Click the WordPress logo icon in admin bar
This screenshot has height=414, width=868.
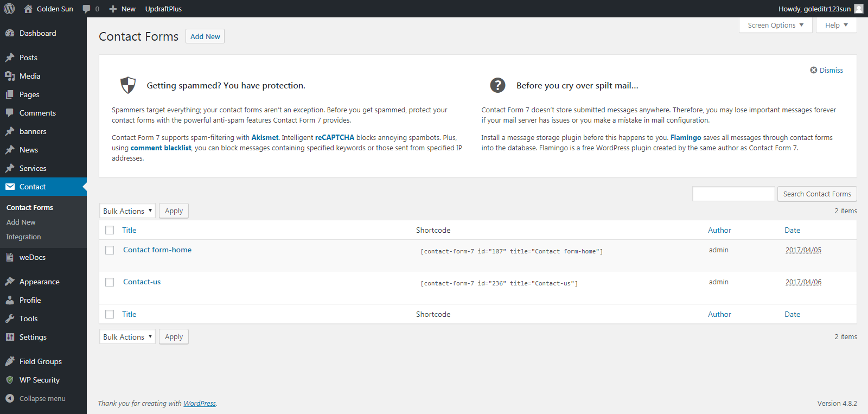click(9, 9)
